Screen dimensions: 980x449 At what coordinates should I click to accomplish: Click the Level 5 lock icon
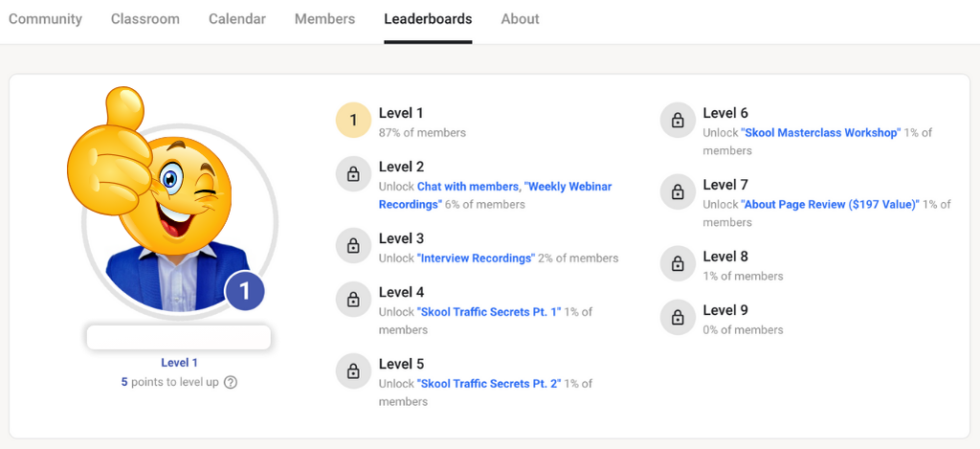coord(353,371)
